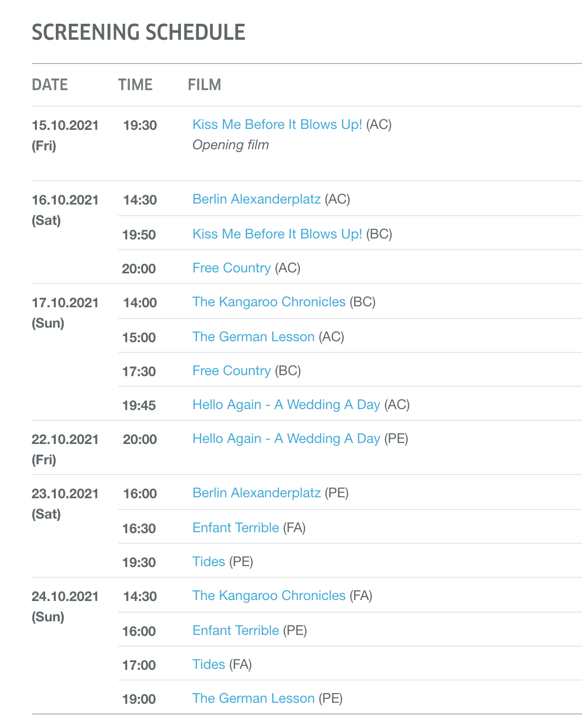
Task: Click the Tides (PE) film link
Action: (x=209, y=562)
